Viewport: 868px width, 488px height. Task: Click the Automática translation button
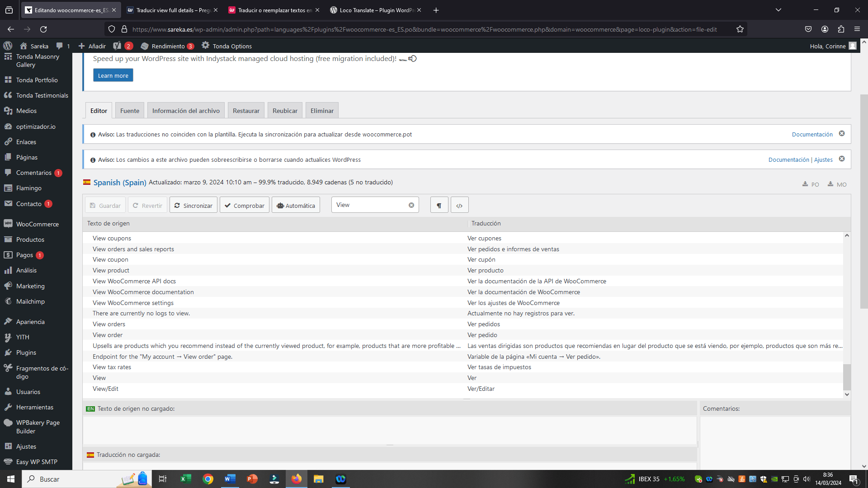point(296,205)
